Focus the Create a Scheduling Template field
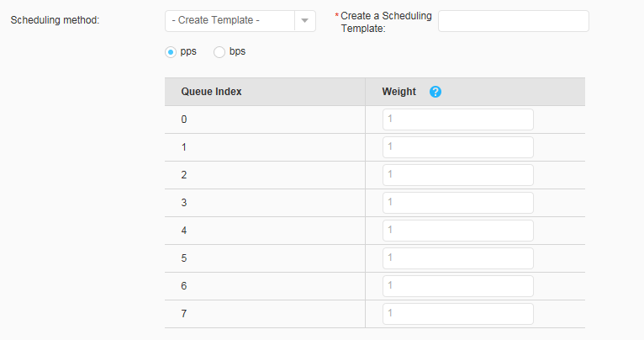The height and width of the screenshot is (340, 644). pos(514,21)
